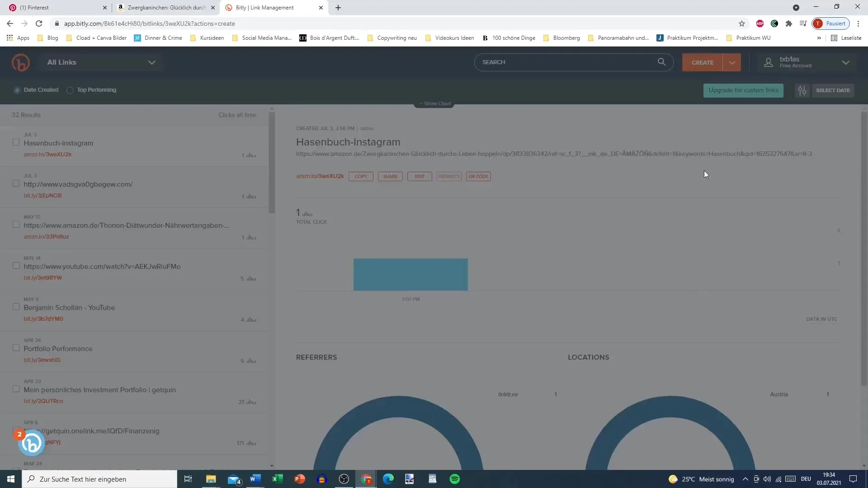868x488 pixels.
Task: Select the Date Created radio button
Action: [x=17, y=90]
